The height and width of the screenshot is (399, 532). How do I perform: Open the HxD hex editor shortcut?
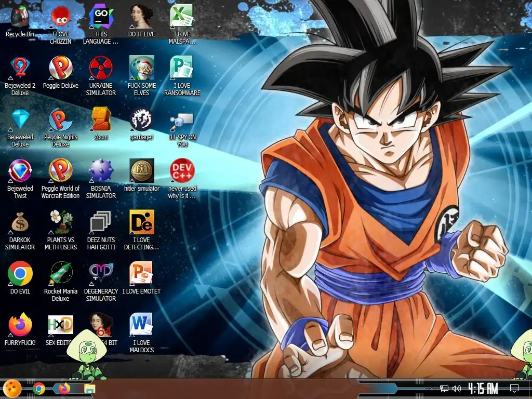[x=60, y=325]
